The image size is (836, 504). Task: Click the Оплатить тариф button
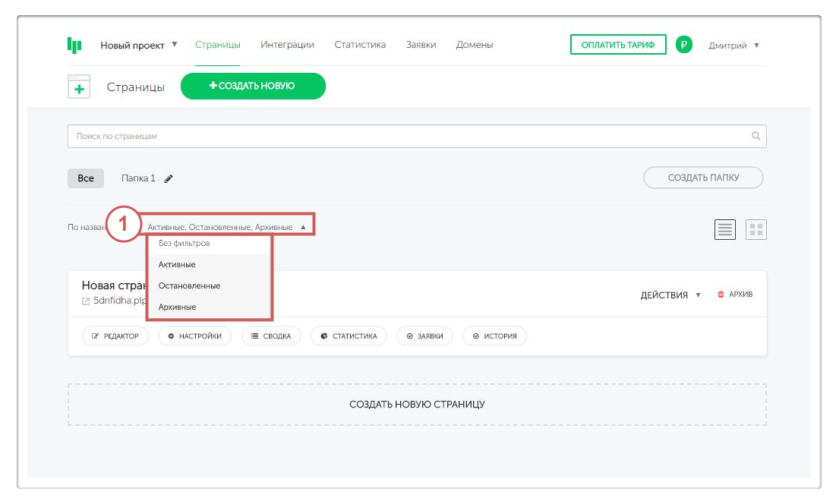(x=618, y=45)
